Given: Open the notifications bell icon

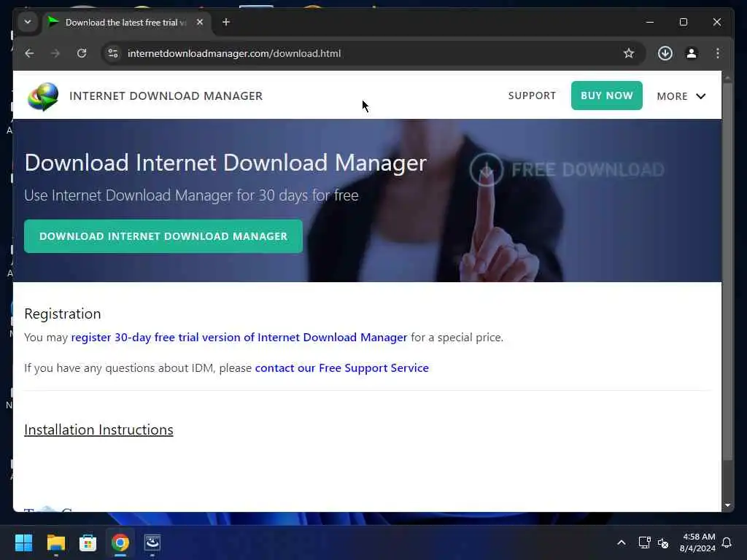Looking at the screenshot, I should point(727,542).
